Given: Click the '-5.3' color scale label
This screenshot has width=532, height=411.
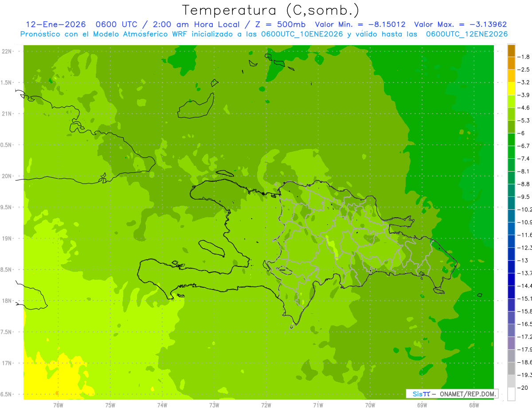Looking at the screenshot, I should [x=524, y=121].
